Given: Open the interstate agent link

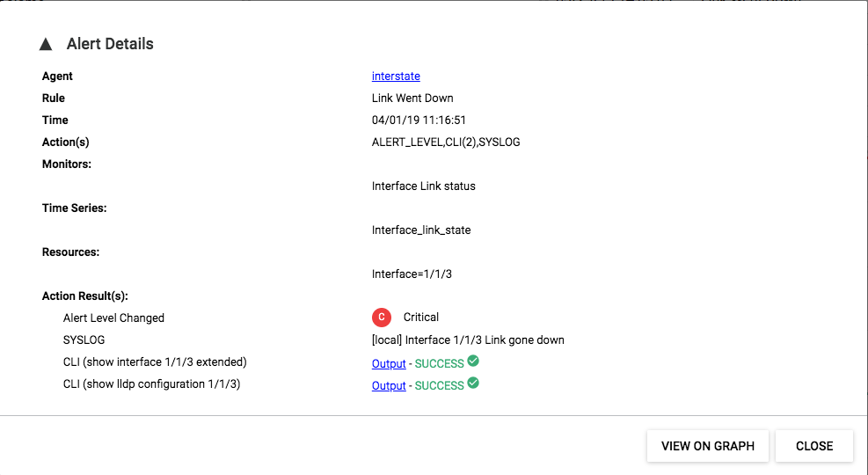Looking at the screenshot, I should (x=396, y=76).
